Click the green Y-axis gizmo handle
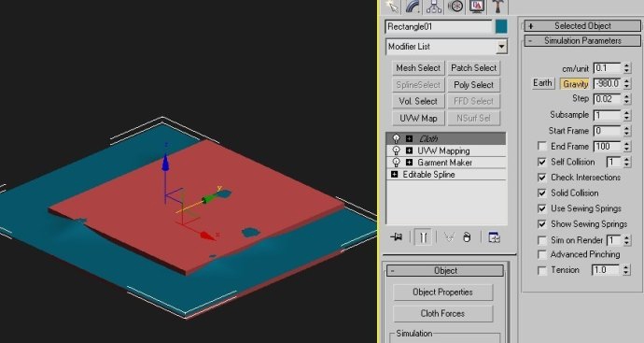644x343 pixels. pyautogui.click(x=209, y=199)
